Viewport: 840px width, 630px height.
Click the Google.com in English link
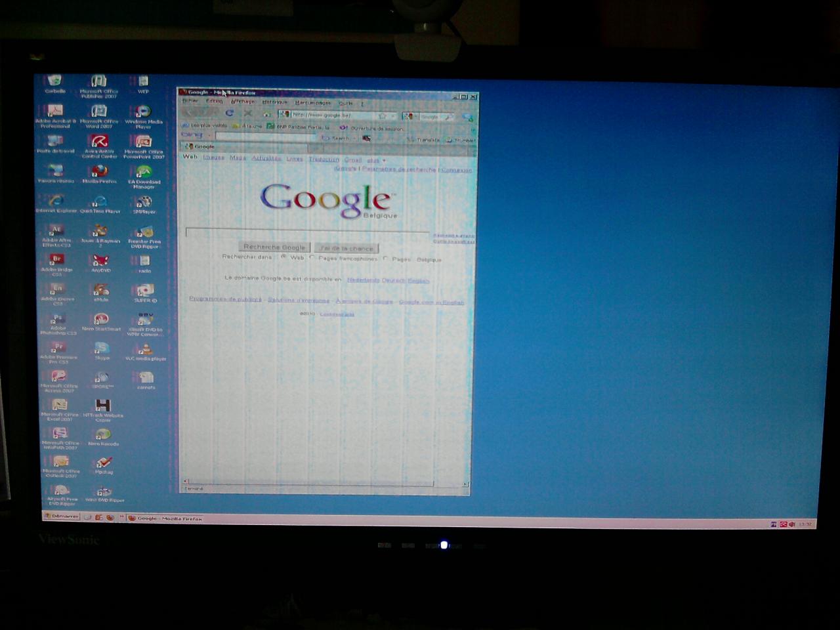pyautogui.click(x=431, y=303)
